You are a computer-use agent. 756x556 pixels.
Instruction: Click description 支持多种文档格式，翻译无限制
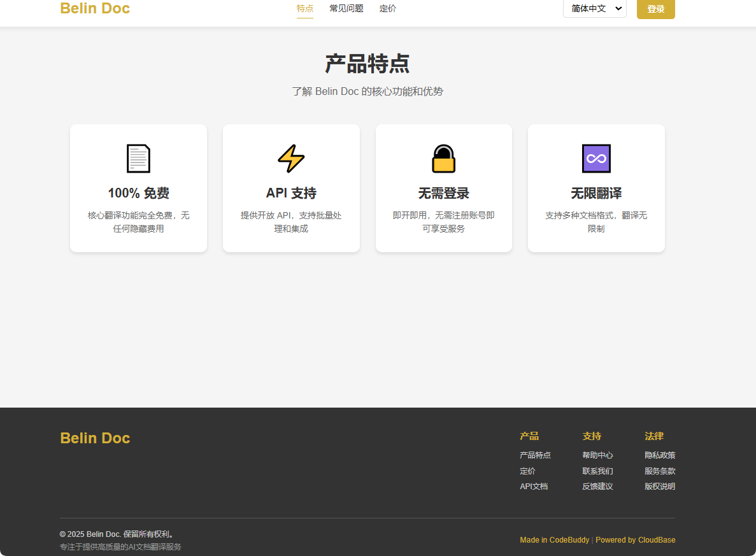pyautogui.click(x=596, y=222)
